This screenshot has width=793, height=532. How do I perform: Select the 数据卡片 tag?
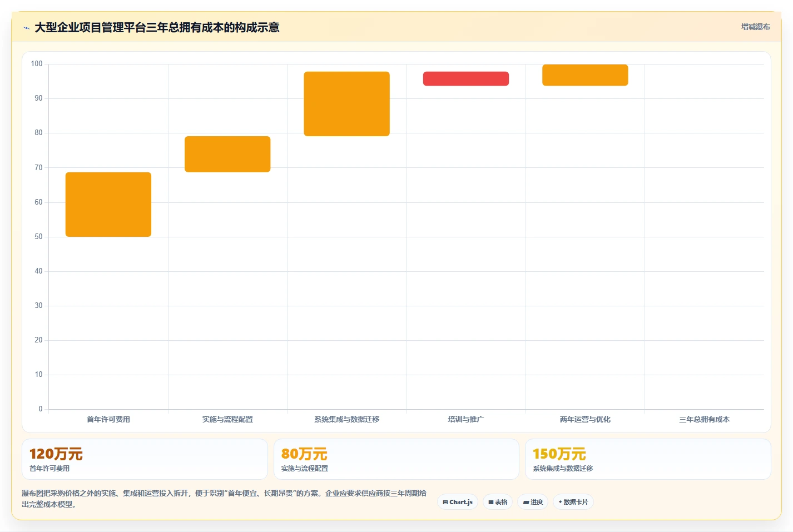tap(573, 502)
